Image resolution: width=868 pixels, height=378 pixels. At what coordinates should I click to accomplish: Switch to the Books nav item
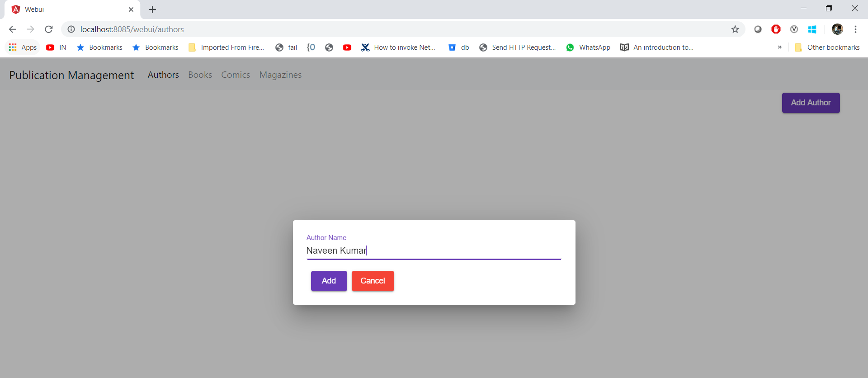200,75
